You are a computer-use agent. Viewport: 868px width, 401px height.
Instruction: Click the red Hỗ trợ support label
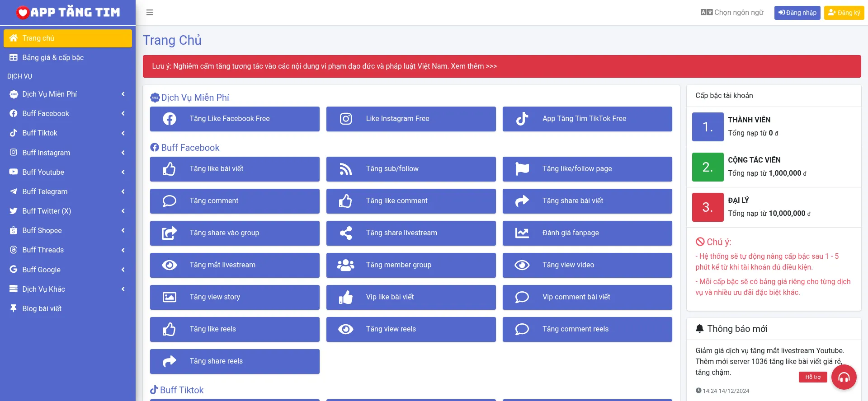click(813, 377)
